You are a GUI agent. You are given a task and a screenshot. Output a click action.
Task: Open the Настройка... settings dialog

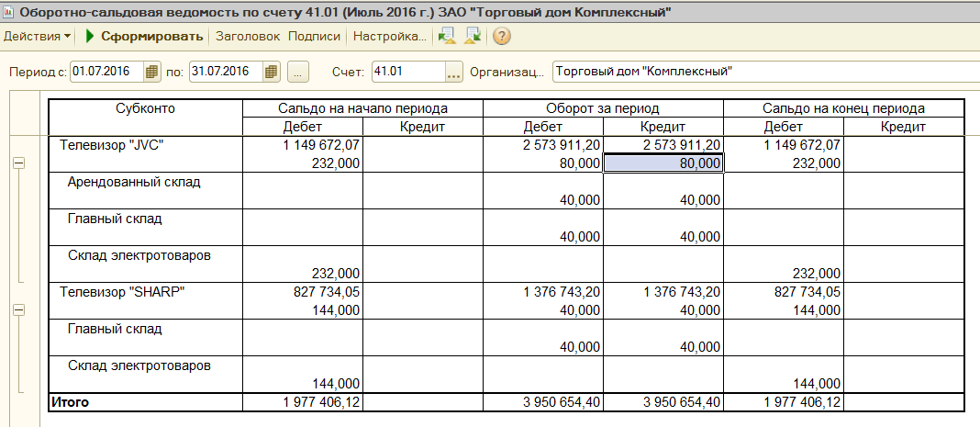tap(390, 37)
